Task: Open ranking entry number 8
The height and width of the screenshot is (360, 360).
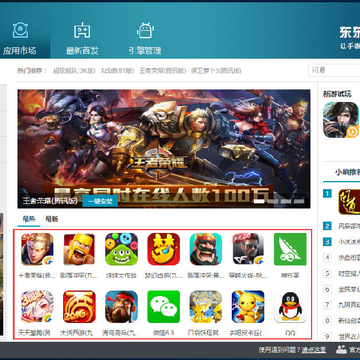Action: 341,320
